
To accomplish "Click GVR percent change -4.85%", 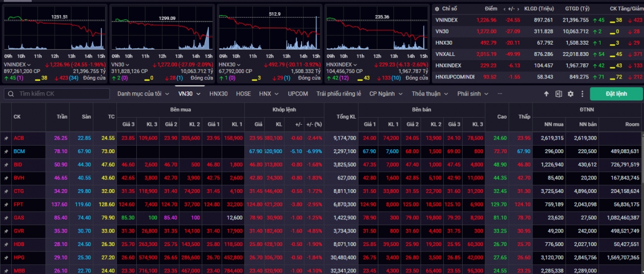I will click(314, 230).
